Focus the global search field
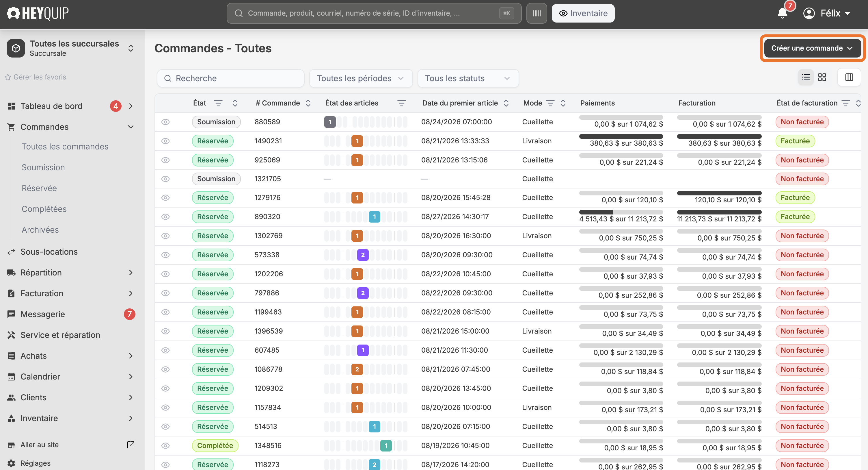868x470 pixels. point(374,13)
